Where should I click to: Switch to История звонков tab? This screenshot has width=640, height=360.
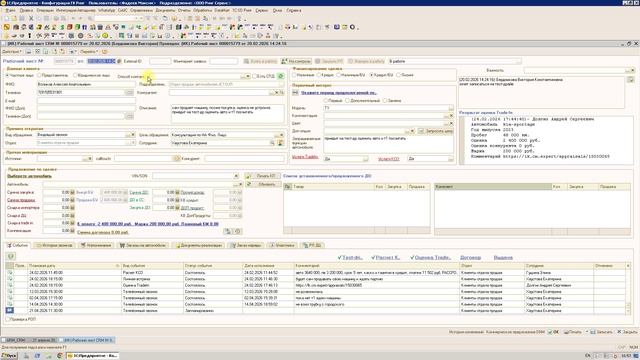point(55,245)
